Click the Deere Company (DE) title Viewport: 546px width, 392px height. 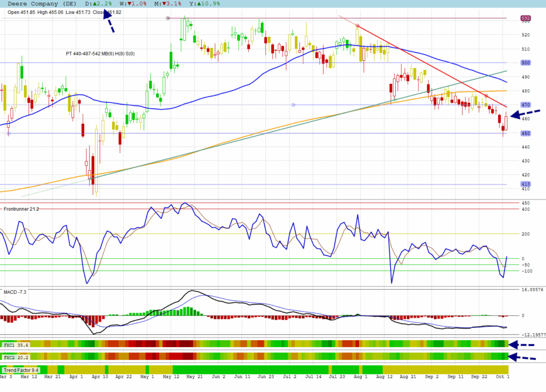coord(42,3)
